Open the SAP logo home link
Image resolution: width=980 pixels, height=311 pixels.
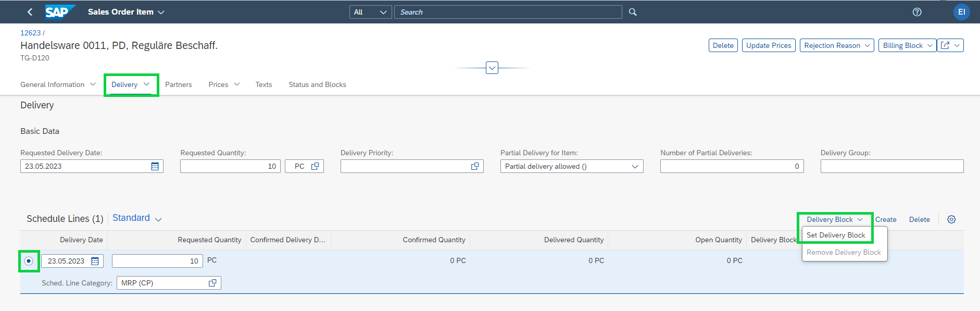click(60, 11)
